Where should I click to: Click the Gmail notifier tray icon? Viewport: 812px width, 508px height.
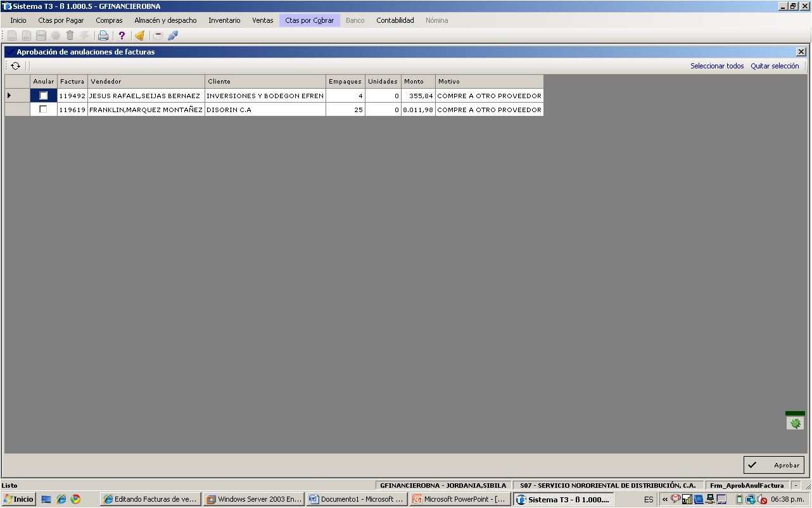[x=676, y=499]
